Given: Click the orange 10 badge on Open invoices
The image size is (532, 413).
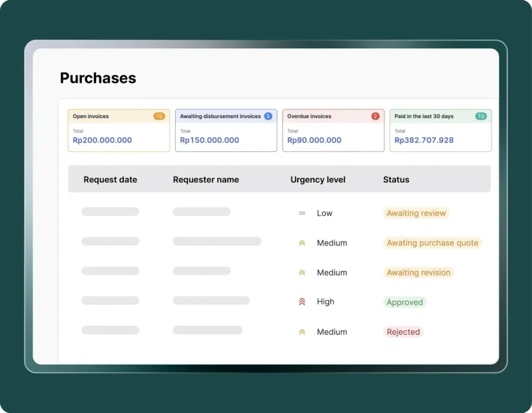Looking at the screenshot, I should click(159, 116).
